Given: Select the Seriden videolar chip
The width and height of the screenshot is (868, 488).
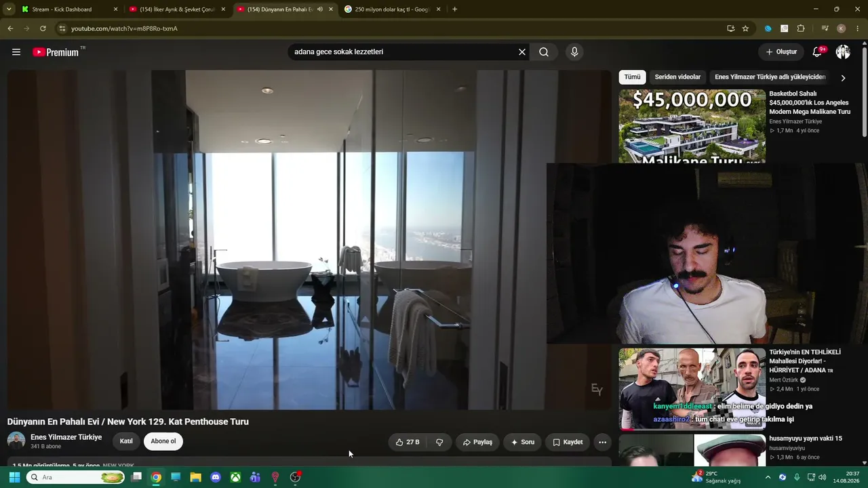Looking at the screenshot, I should [677, 77].
